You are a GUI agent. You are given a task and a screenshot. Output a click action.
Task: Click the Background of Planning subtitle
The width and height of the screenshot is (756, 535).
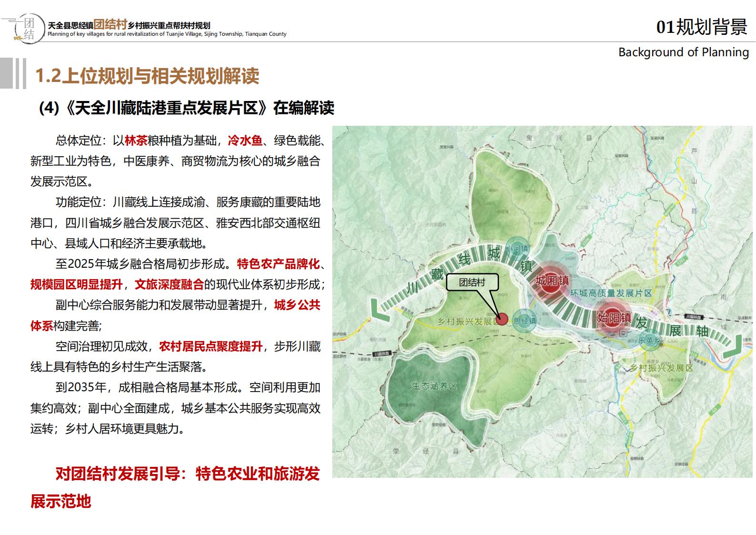click(684, 52)
